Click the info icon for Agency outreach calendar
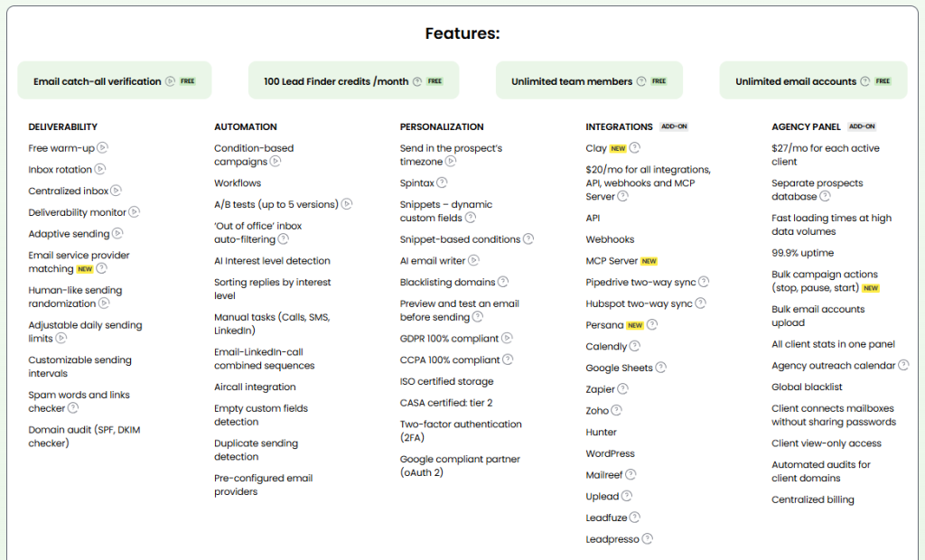 click(903, 366)
